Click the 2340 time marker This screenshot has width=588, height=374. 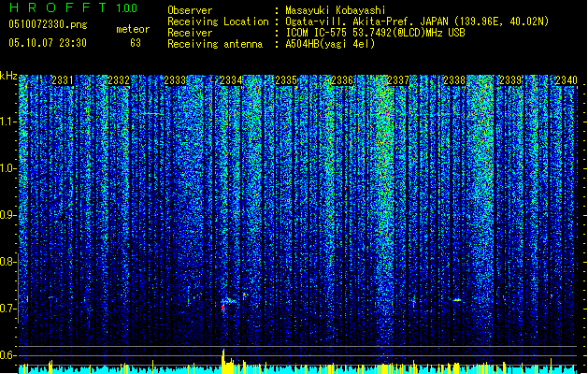pos(566,80)
